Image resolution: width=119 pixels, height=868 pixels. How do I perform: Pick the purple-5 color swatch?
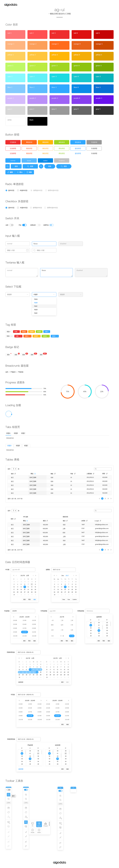(104, 99)
